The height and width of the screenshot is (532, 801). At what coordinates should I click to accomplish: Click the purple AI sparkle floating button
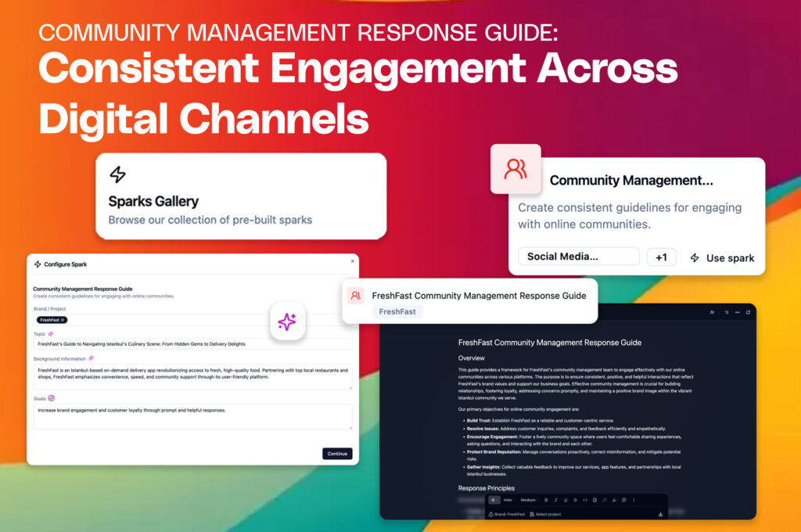coord(287,322)
